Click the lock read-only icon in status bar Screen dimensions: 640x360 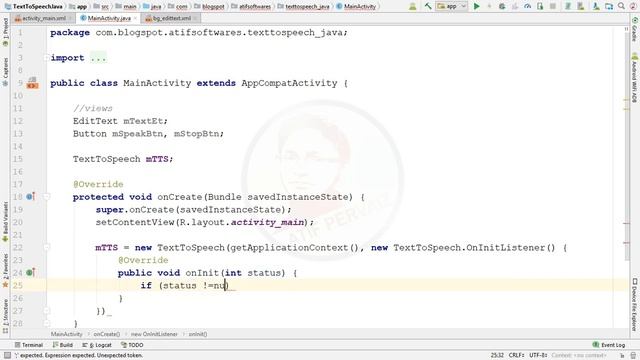[x=622, y=356]
